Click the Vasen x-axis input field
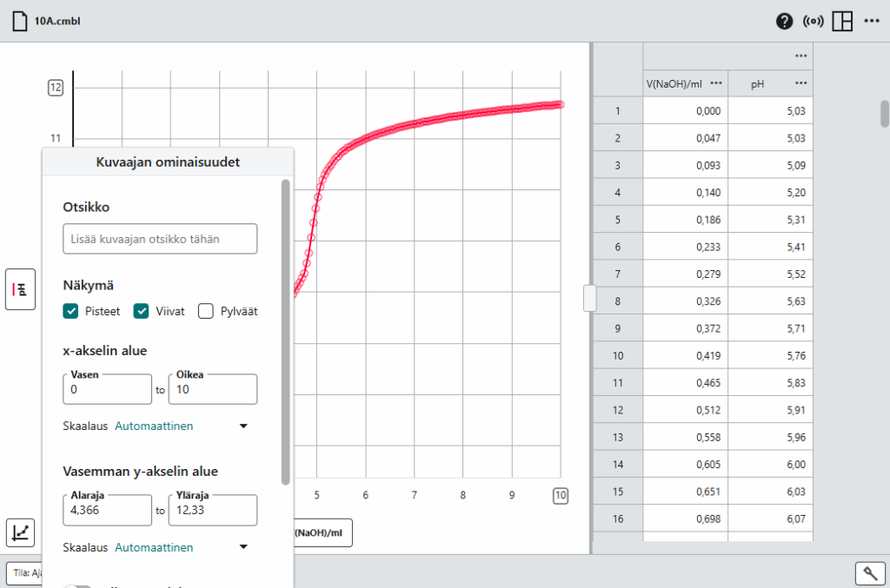The height and width of the screenshot is (588, 890). pos(107,389)
